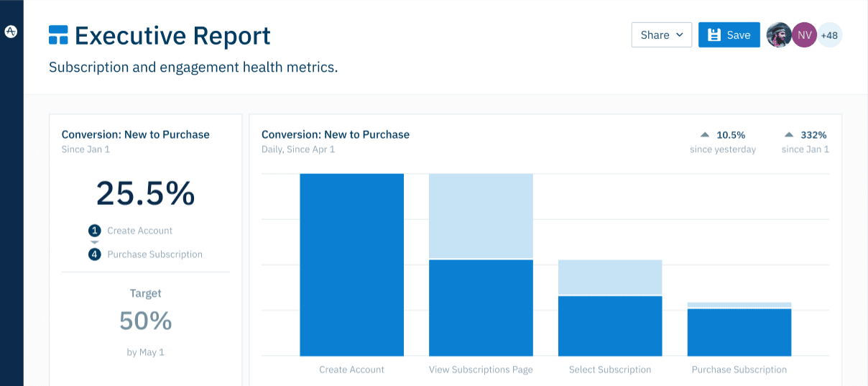
Task: Click the NV user avatar
Action: pyautogui.click(x=804, y=35)
